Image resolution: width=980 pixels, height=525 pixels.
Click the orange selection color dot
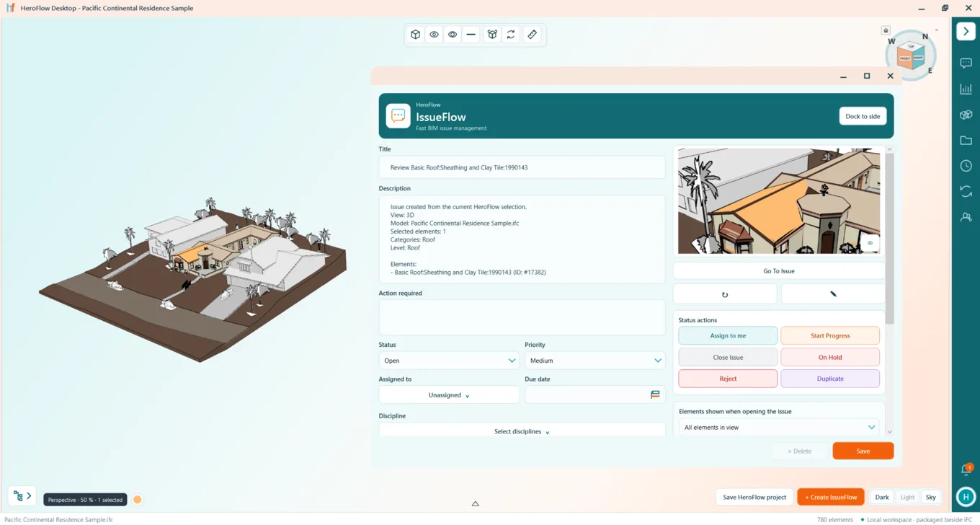point(138,500)
